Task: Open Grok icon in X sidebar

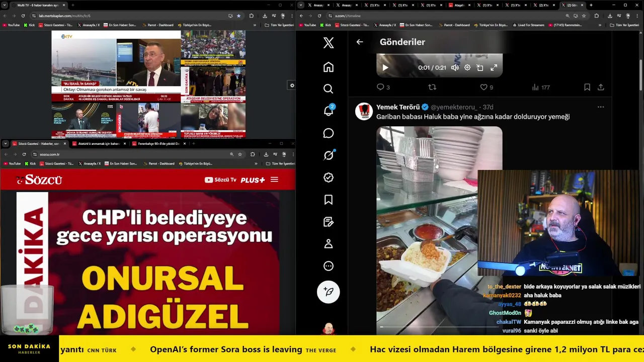Action: pos(329,155)
